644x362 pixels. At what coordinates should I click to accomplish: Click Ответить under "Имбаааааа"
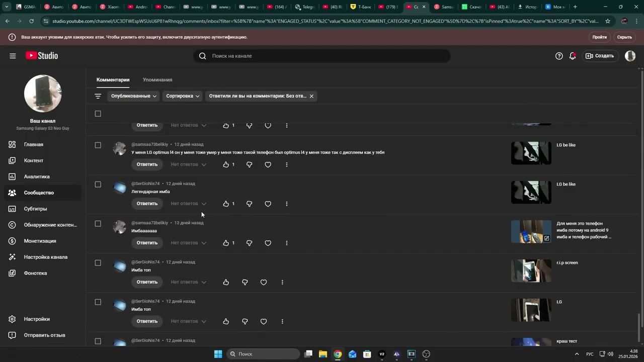click(x=147, y=243)
